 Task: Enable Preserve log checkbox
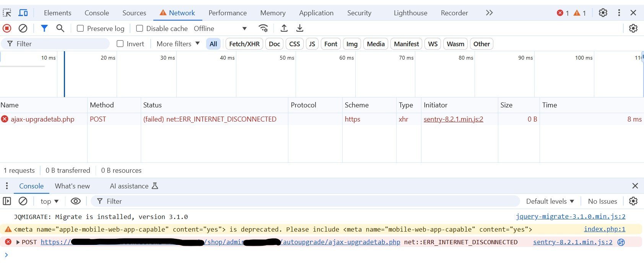80,29
